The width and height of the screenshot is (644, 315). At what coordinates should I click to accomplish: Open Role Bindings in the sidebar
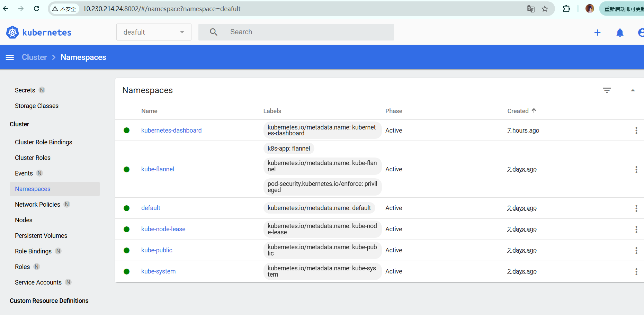[33, 251]
